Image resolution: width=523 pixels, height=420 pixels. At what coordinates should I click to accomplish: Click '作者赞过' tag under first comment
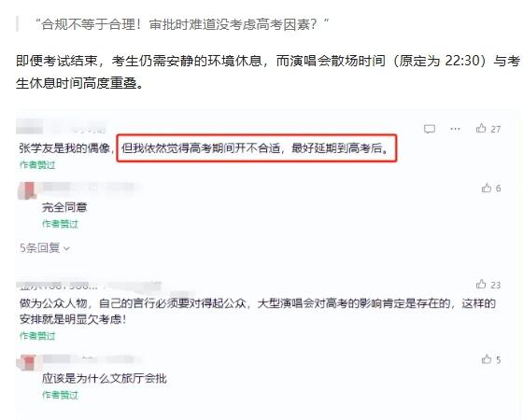pos(37,164)
